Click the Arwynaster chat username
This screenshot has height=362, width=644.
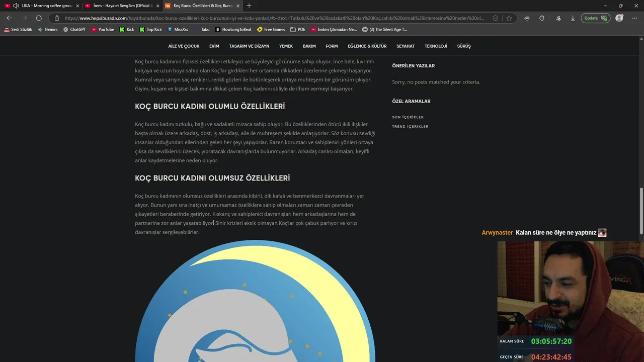[497, 233]
